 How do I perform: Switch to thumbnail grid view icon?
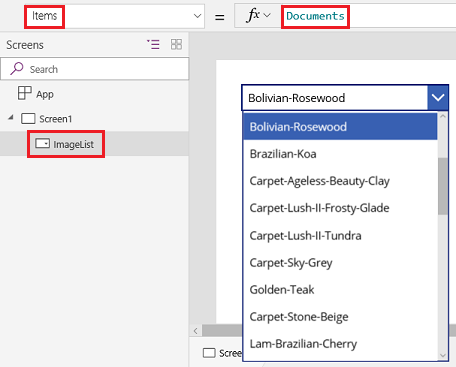pyautogui.click(x=176, y=44)
